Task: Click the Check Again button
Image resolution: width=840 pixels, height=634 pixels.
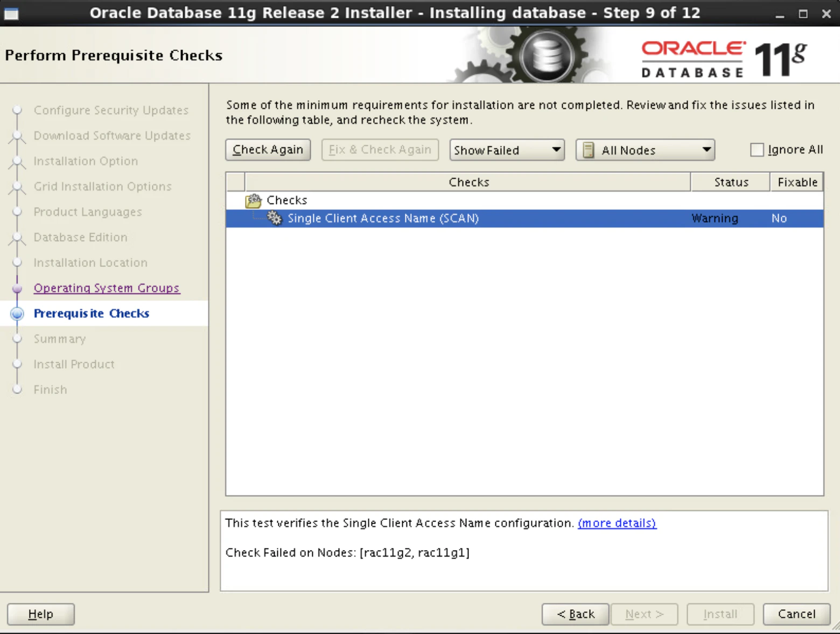Action: [268, 150]
